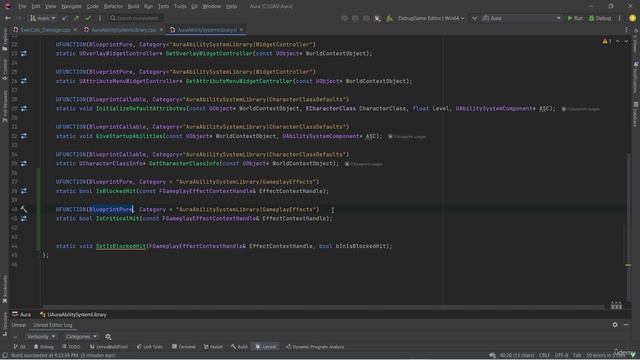Click header/source switch gutter icon on line 23
Screen dimensions: 640x360
coord(24,53)
